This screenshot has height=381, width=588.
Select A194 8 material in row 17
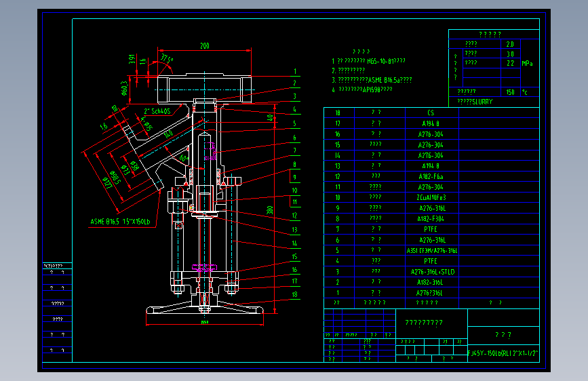click(431, 123)
